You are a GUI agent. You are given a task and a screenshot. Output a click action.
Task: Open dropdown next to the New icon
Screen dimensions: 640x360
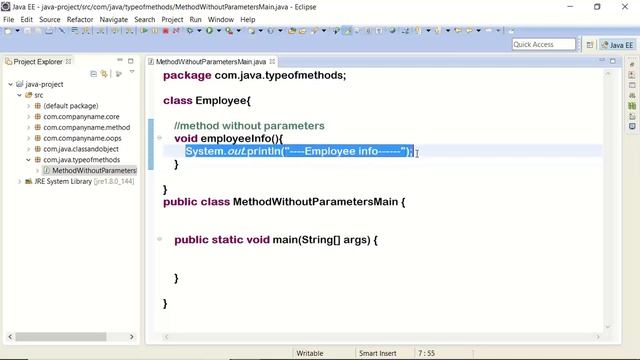point(18,31)
